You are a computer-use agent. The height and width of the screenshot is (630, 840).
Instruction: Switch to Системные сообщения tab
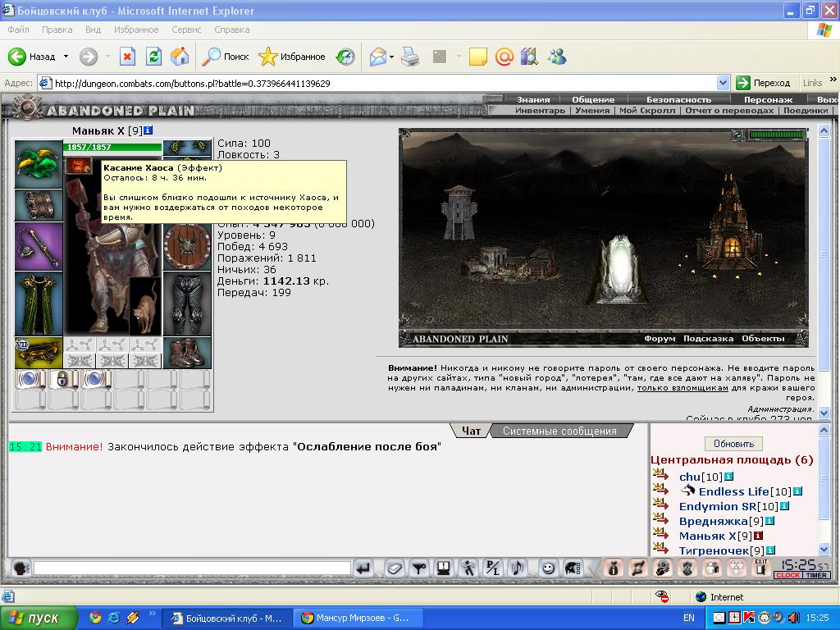tap(559, 431)
